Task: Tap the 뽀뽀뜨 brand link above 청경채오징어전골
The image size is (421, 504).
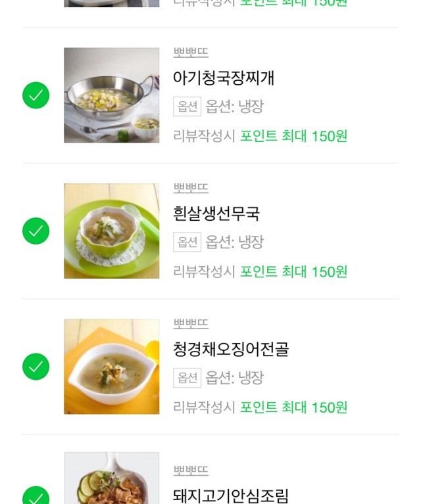Action: (x=191, y=323)
